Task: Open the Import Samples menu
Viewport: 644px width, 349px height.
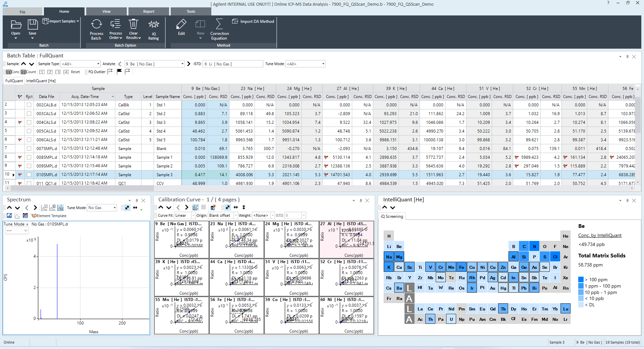Action: click(61, 21)
